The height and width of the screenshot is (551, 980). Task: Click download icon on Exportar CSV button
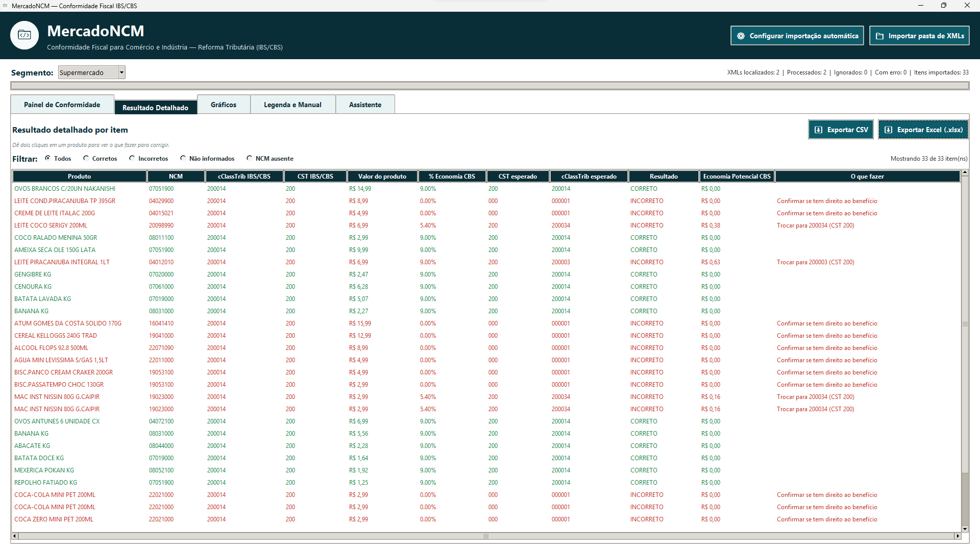pyautogui.click(x=818, y=130)
